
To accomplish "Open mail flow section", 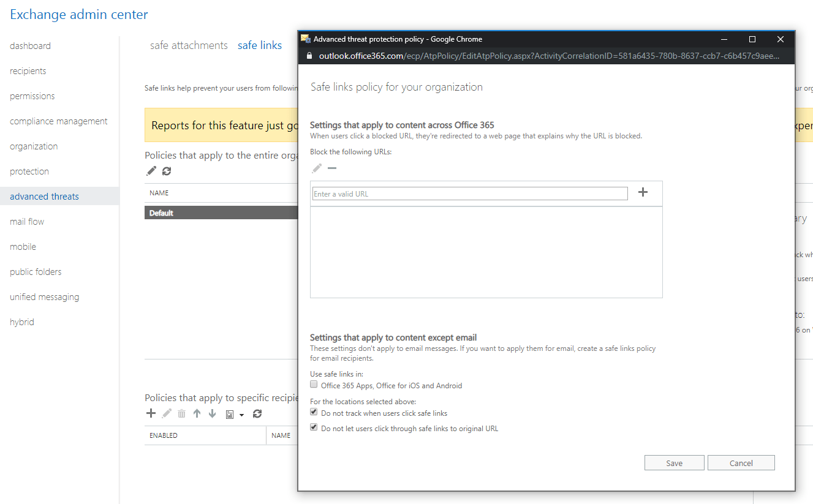I will (27, 222).
